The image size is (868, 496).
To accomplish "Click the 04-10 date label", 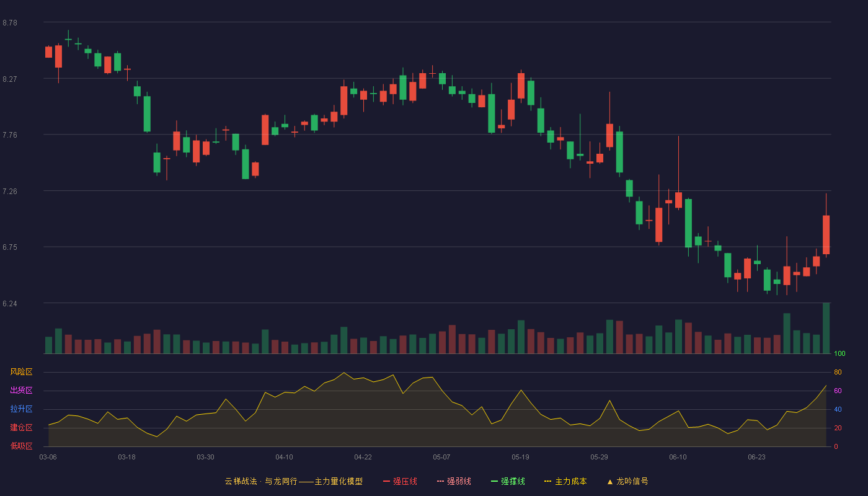I will tap(284, 457).
